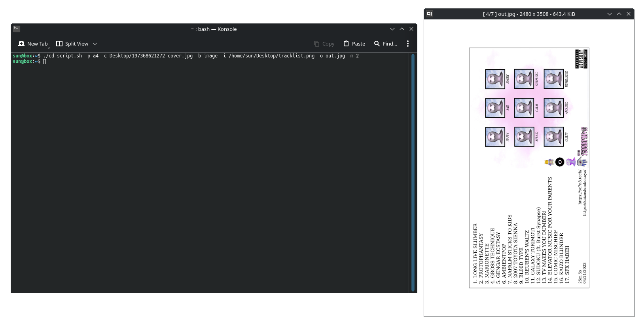
Task: Minimize the out.jpg viewer window
Action: (610, 14)
